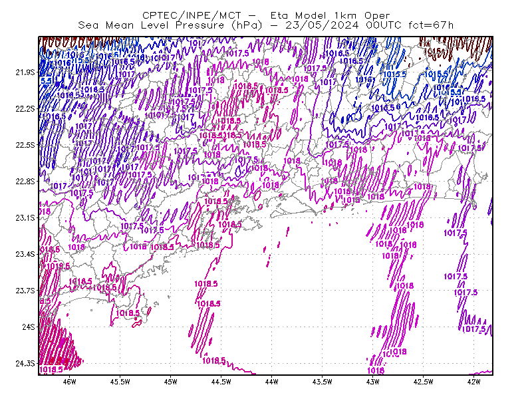Click the "00UTC" text in the subtitle
This screenshot has height=411, width=532.
click(x=384, y=25)
